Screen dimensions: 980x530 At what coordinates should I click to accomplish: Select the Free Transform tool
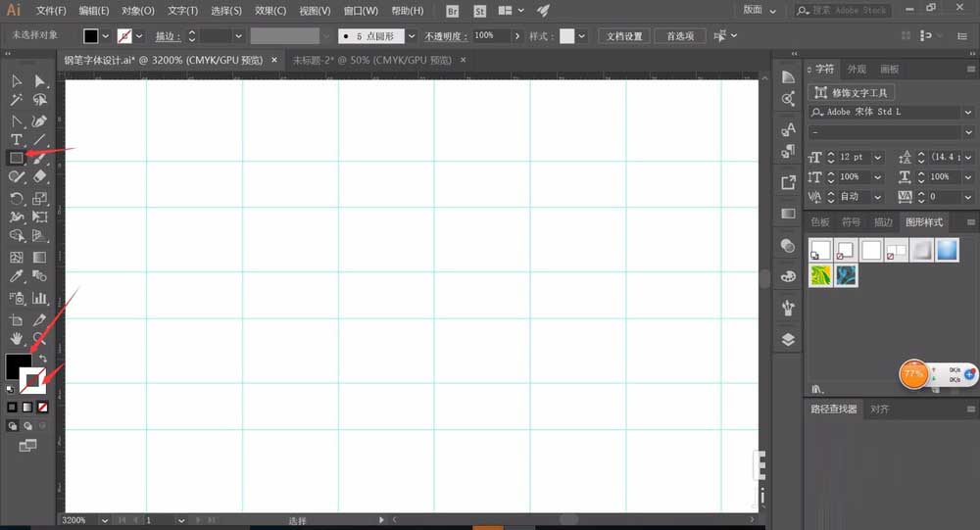click(x=39, y=217)
